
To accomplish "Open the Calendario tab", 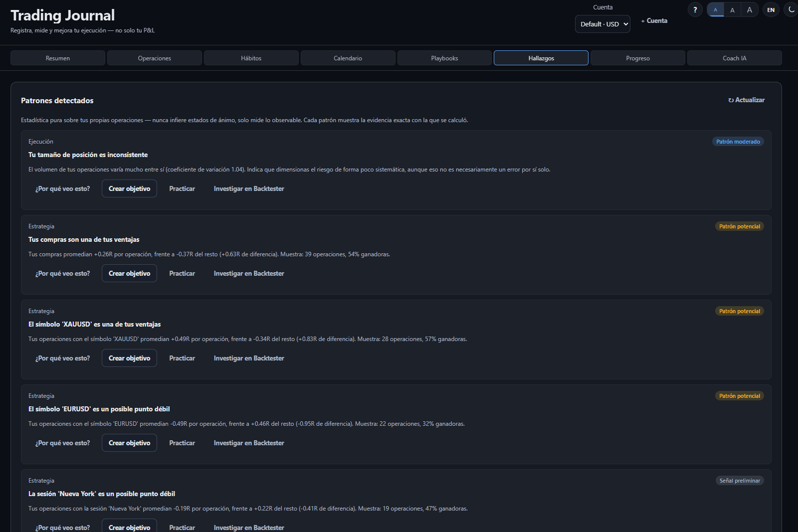I will (x=348, y=58).
